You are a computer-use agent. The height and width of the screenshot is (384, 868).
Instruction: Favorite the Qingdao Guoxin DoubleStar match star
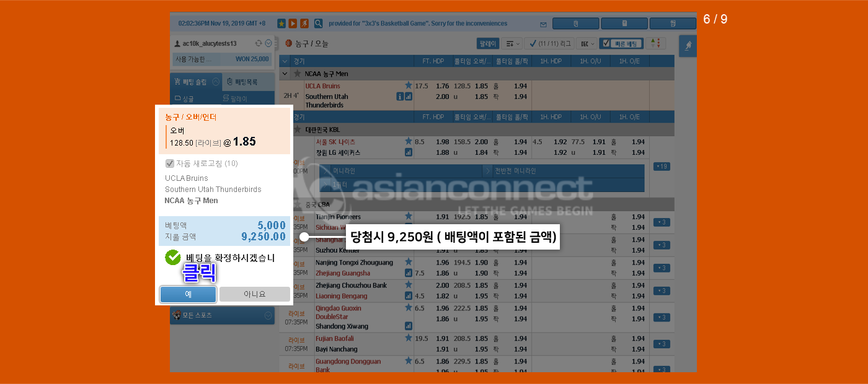click(x=409, y=307)
